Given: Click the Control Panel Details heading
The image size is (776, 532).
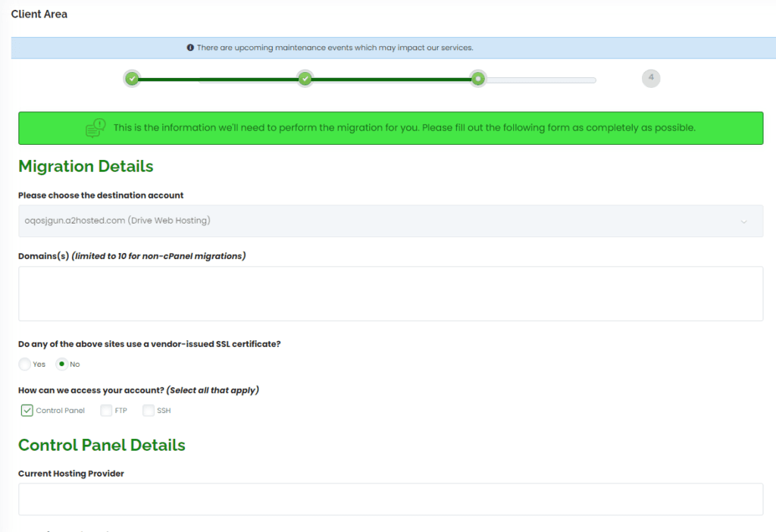Looking at the screenshot, I should (x=102, y=445).
